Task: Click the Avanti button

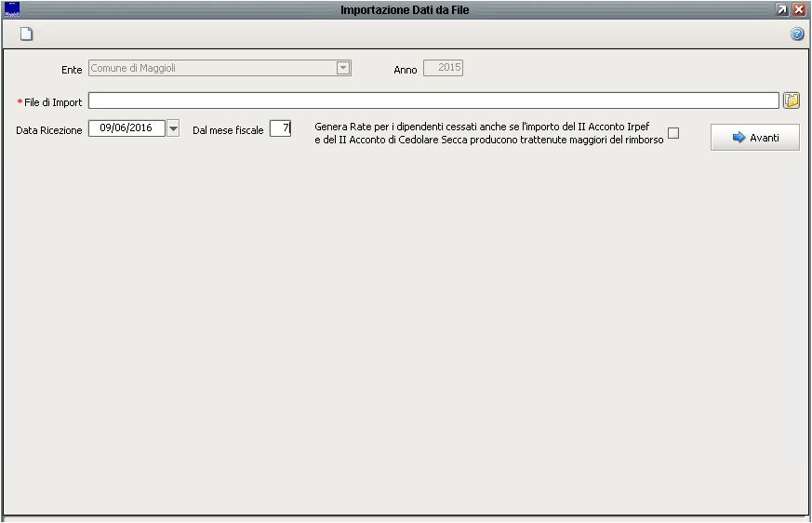Action: (x=755, y=138)
